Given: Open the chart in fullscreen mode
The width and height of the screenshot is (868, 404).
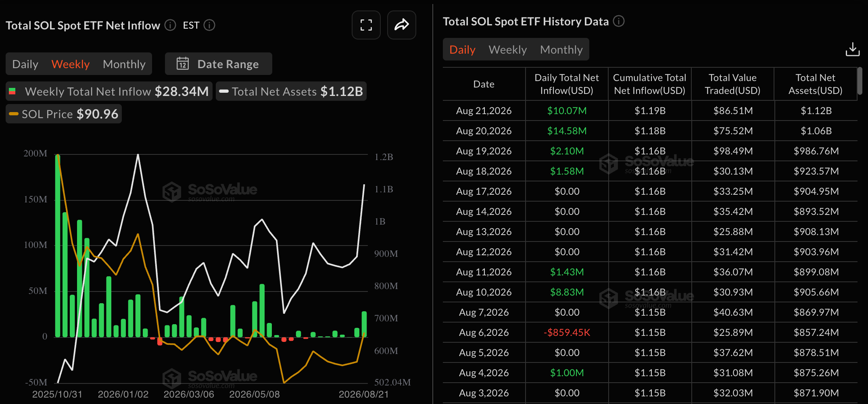Looking at the screenshot, I should click(366, 25).
